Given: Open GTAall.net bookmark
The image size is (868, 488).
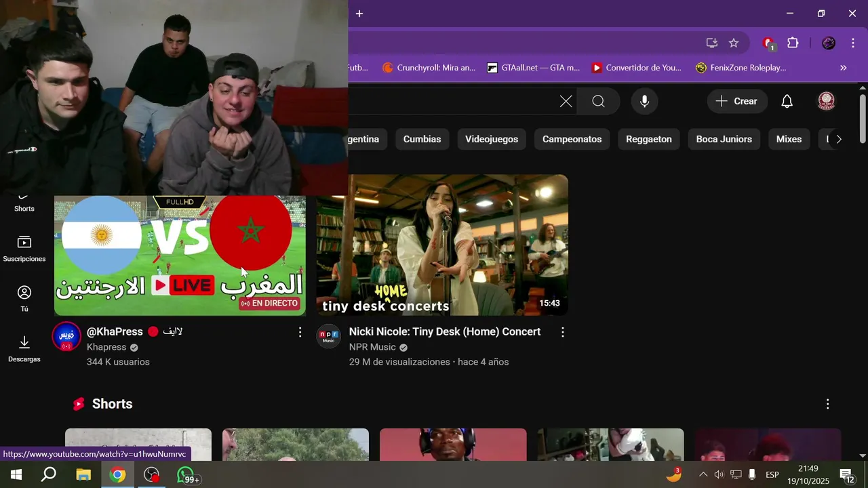Looking at the screenshot, I should [x=534, y=68].
